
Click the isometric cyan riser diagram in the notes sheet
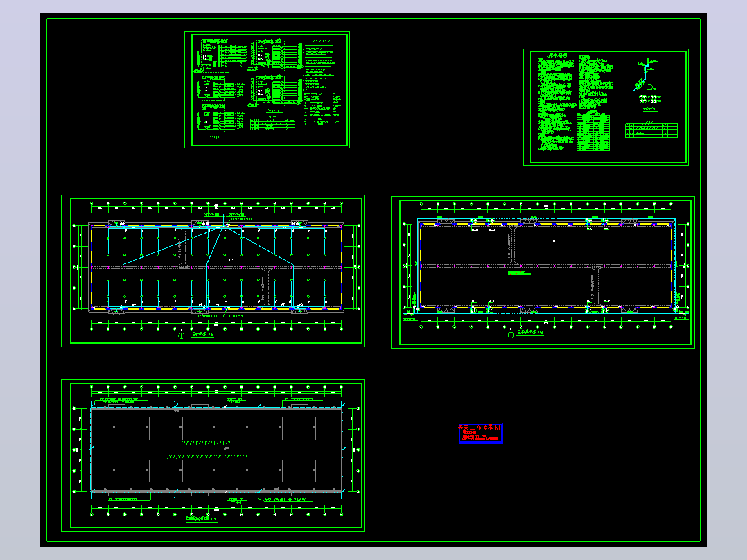pyautogui.click(x=647, y=75)
